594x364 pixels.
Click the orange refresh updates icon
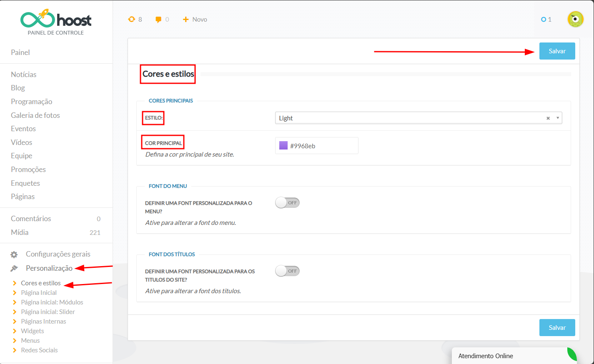click(x=132, y=19)
